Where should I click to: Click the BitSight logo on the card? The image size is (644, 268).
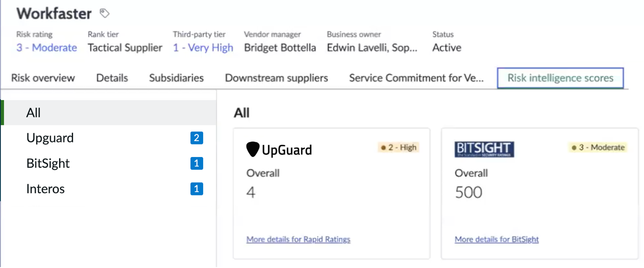click(485, 149)
